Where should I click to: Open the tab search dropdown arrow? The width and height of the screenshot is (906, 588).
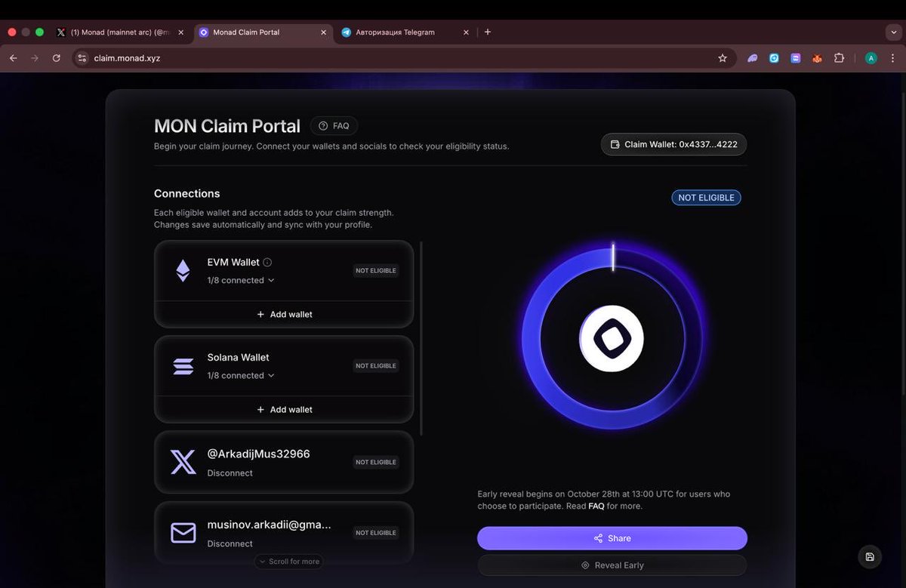click(x=893, y=32)
